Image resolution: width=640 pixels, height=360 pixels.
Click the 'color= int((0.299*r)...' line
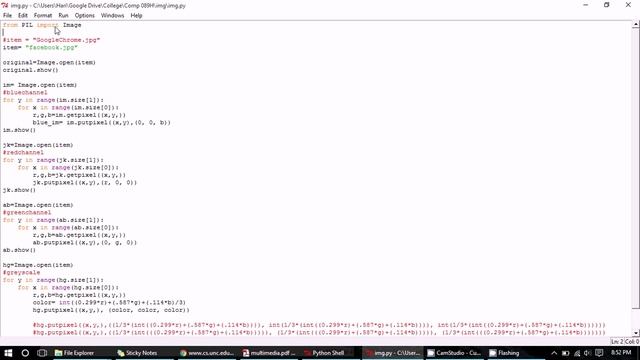(x=109, y=303)
